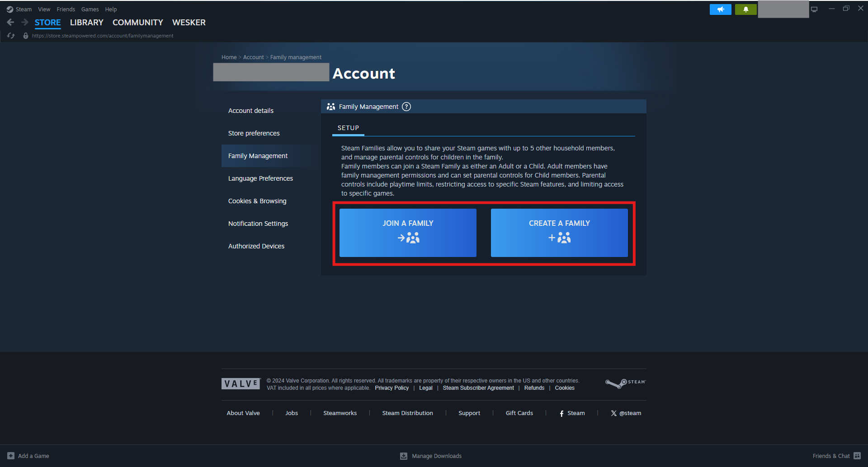Click the JOIN A FAMILY button
Screen dimensions: 868x467
tap(408, 233)
